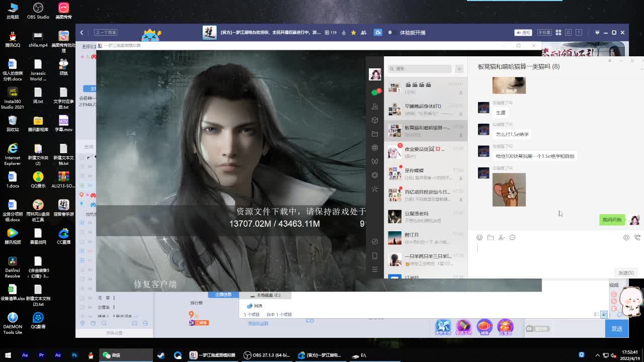
Task: Send the WeChat message with 发送(S)
Action: (x=626, y=273)
